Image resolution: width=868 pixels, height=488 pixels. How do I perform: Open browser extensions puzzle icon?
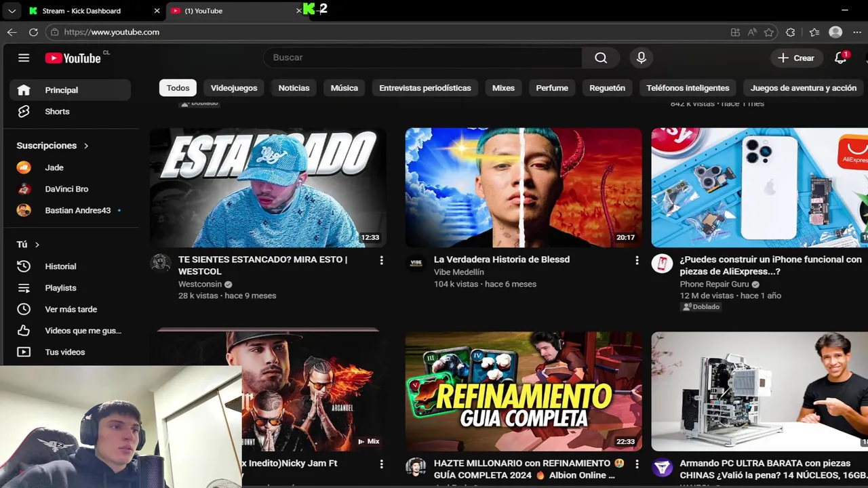[791, 32]
